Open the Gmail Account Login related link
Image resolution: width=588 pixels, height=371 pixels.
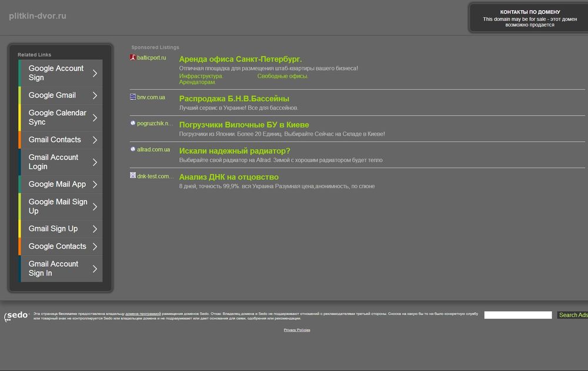(61, 162)
